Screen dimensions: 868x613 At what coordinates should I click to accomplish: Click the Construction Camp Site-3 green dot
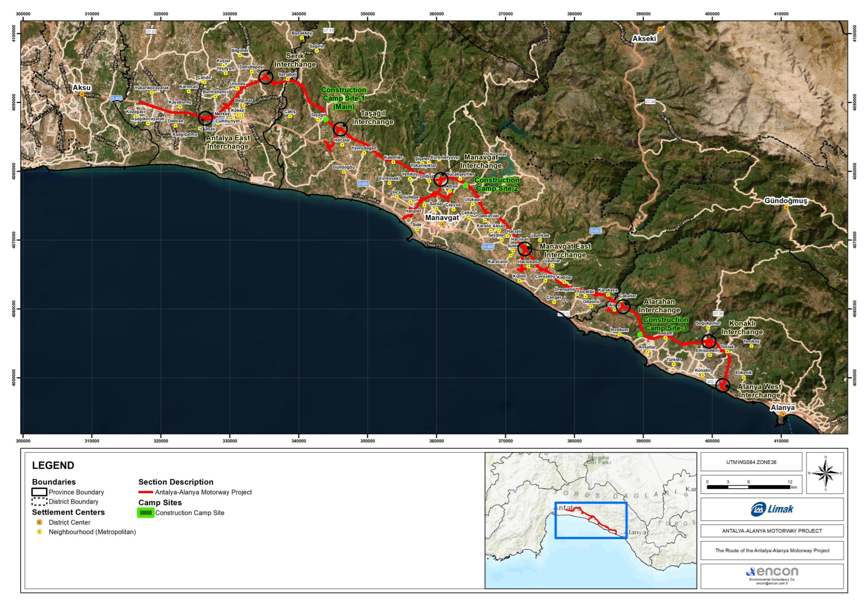coord(640,335)
